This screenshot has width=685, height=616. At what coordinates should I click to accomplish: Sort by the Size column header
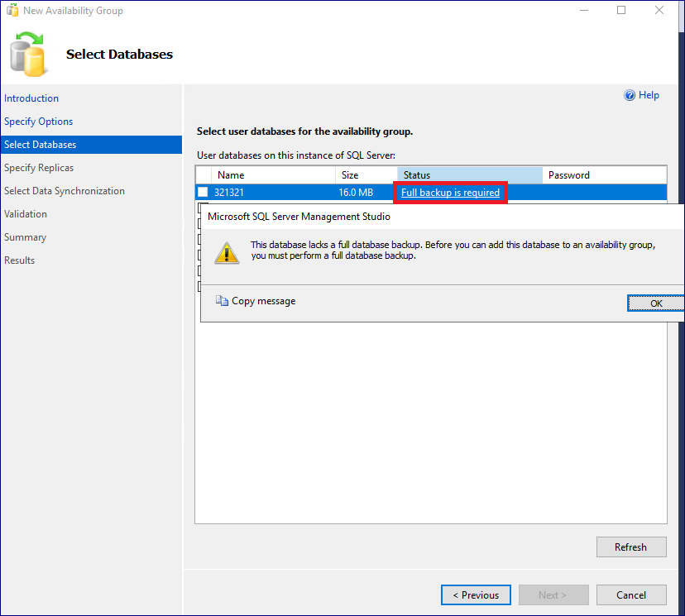coord(366,175)
